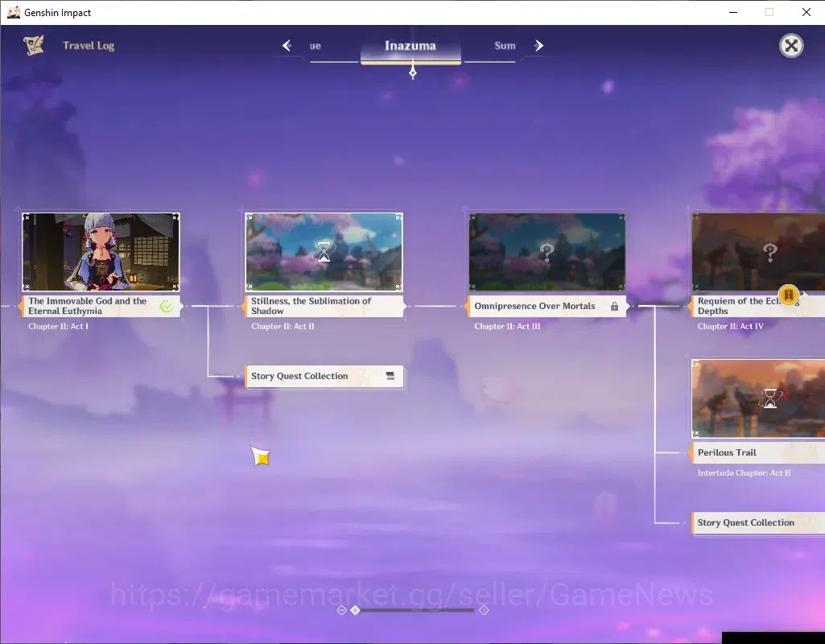Viewport: 825px width, 644px height.
Task: Click the 'Chapter II: Act I' caption
Action: tap(59, 326)
